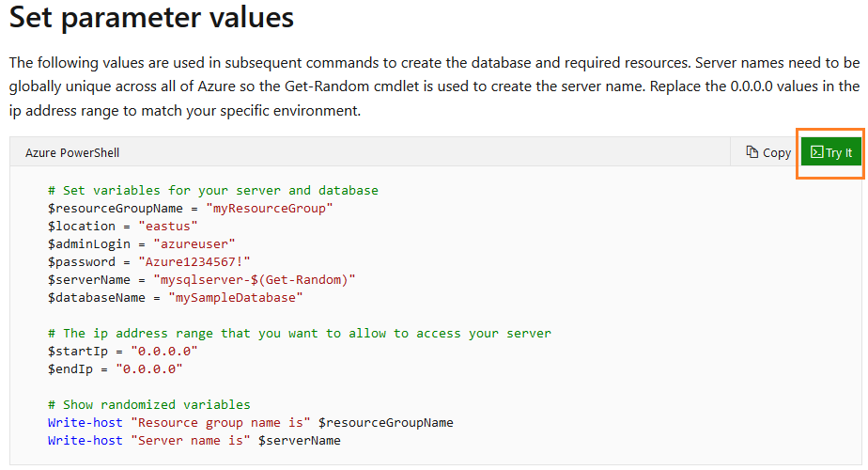Click the "Server name is" string
Viewport: 868px width, 470px height.
click(x=186, y=441)
